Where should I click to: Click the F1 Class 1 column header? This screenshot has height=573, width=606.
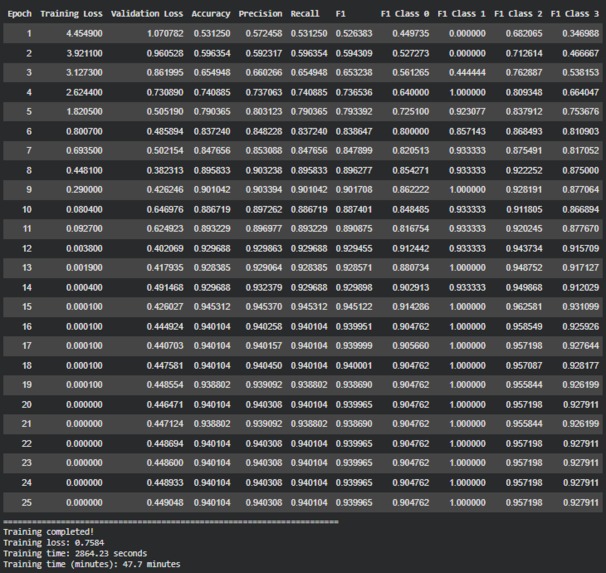461,14
